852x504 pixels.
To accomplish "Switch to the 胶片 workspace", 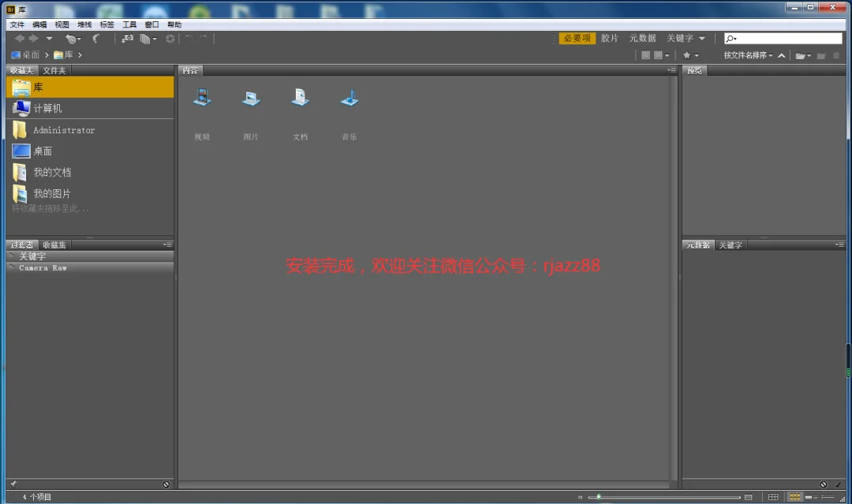I will click(x=610, y=38).
